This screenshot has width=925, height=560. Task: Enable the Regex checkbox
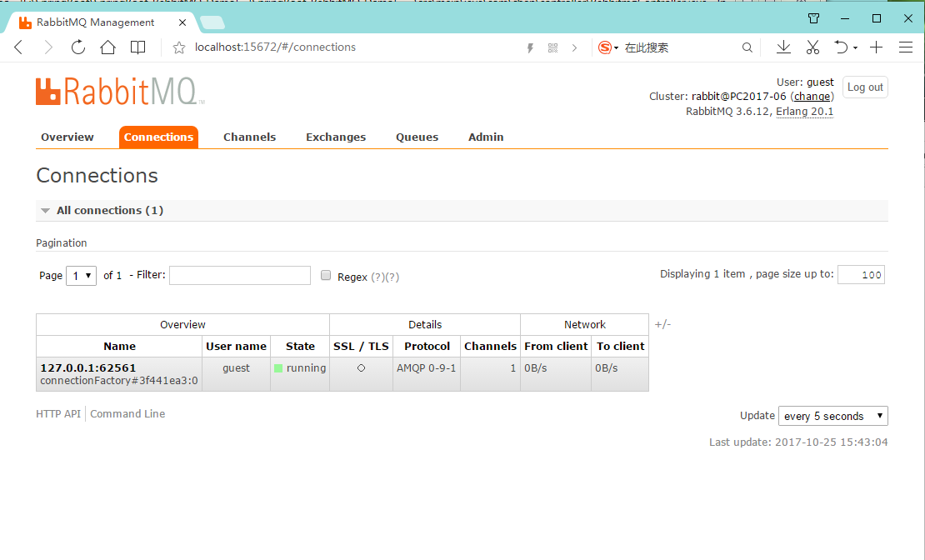click(x=326, y=275)
